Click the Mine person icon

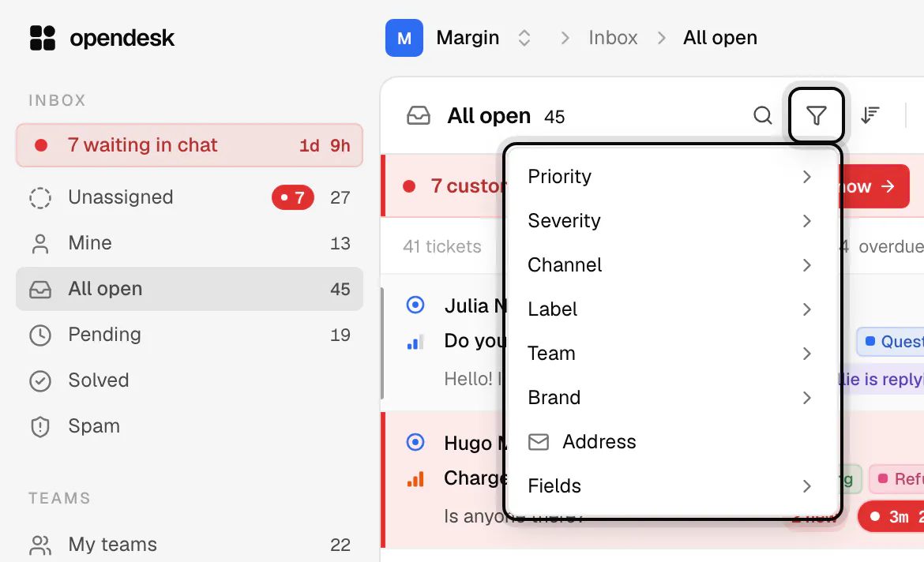[x=40, y=243]
